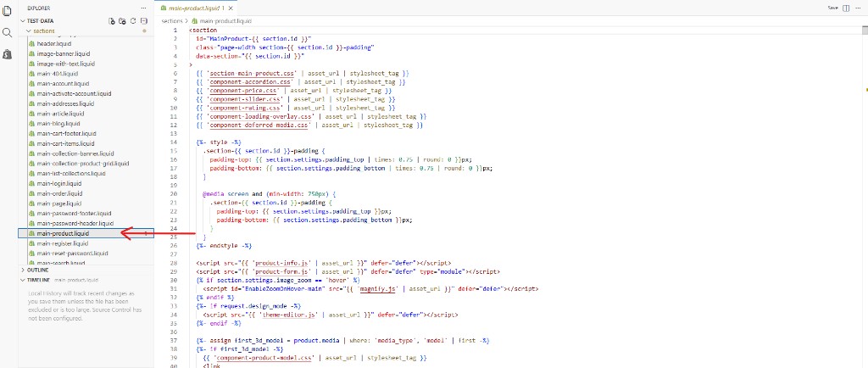Open main-order.liquid file

(x=59, y=193)
